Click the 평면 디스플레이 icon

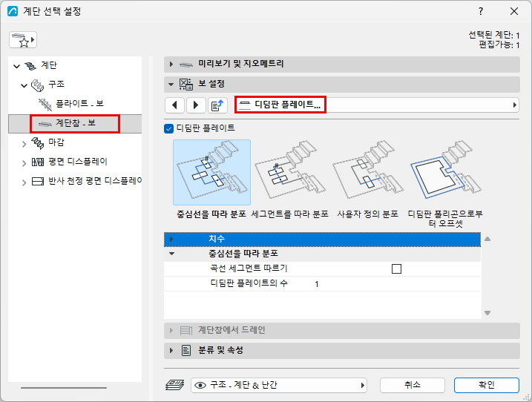click(x=38, y=162)
